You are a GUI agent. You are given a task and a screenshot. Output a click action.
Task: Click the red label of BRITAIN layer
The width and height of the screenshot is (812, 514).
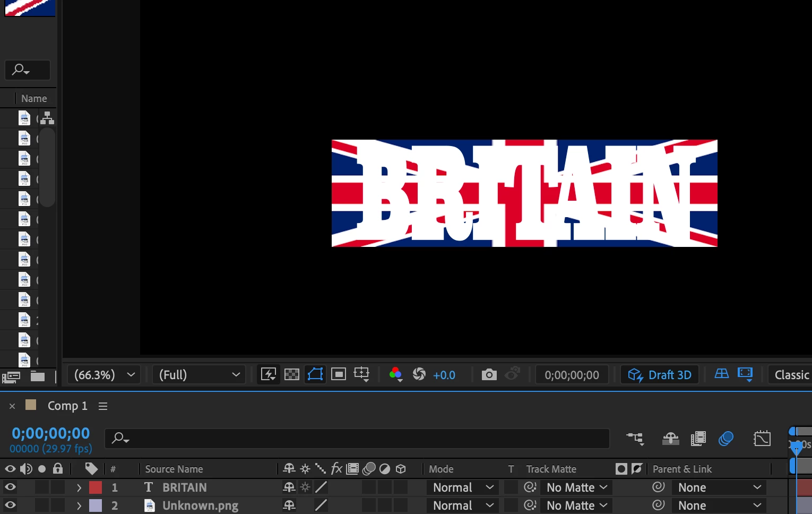[x=96, y=487]
